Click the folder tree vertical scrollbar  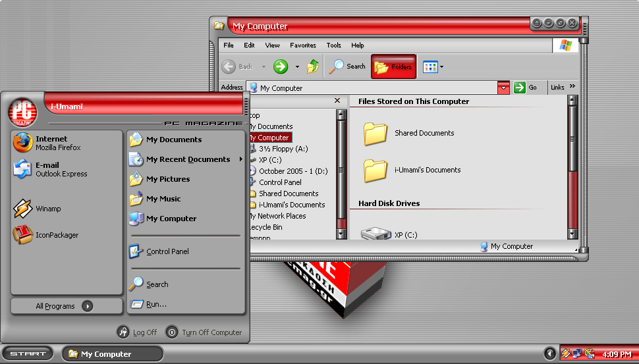341,171
